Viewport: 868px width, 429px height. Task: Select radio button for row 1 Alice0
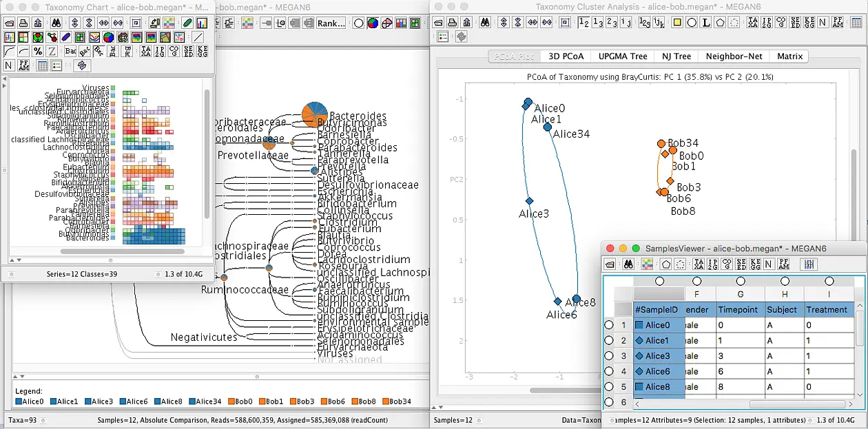point(608,325)
